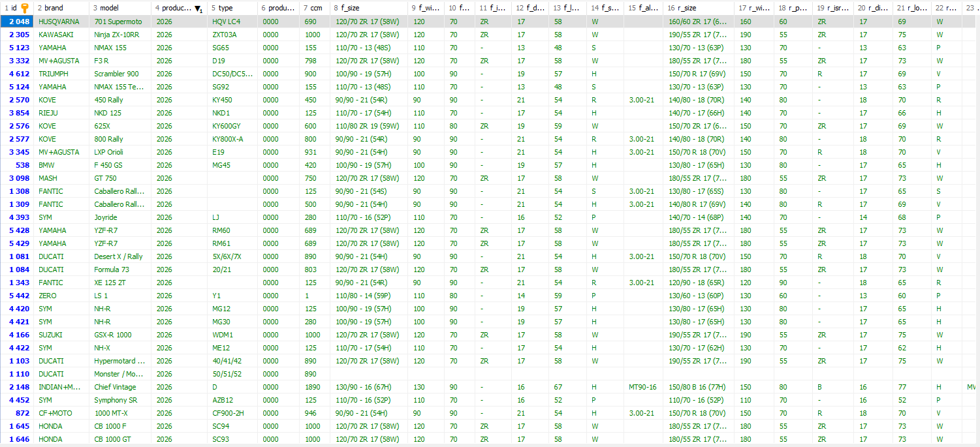Sort by the brand column header
Image resolution: width=980 pixels, height=447 pixels.
click(x=61, y=8)
